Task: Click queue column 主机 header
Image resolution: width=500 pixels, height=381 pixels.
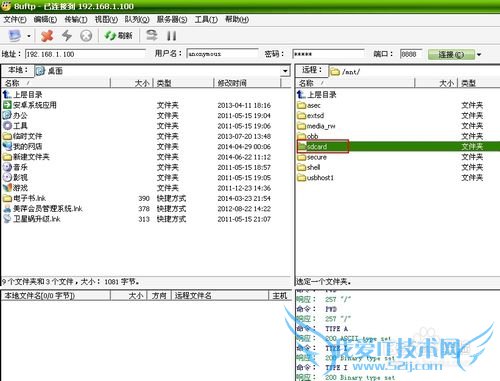Action: point(280,295)
